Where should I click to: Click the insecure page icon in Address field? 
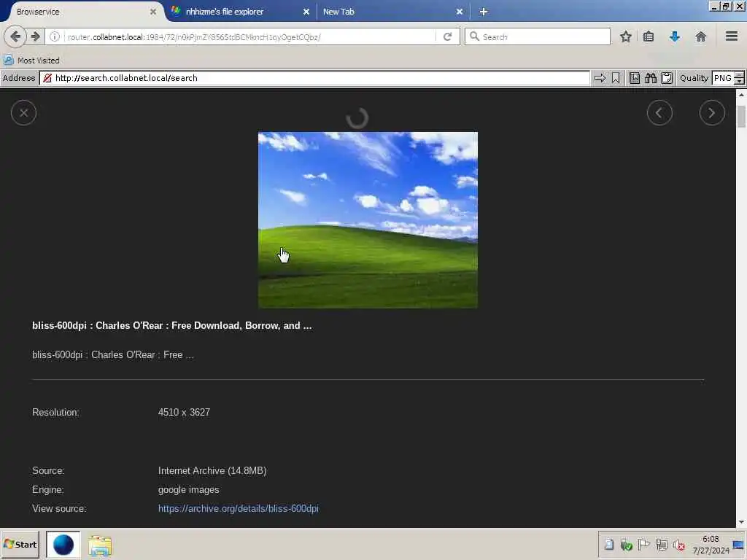[x=47, y=78]
